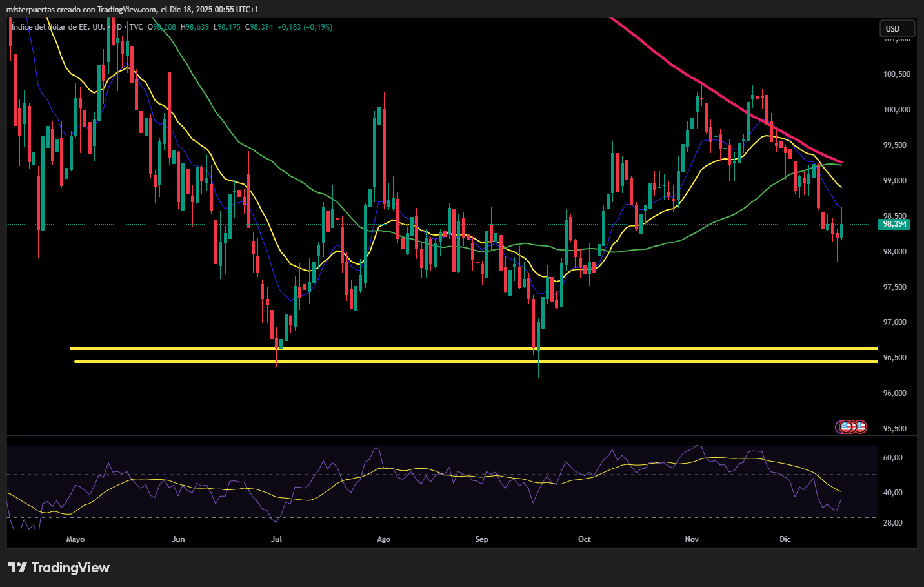Click the 1D interval label in the legend

coord(117,27)
